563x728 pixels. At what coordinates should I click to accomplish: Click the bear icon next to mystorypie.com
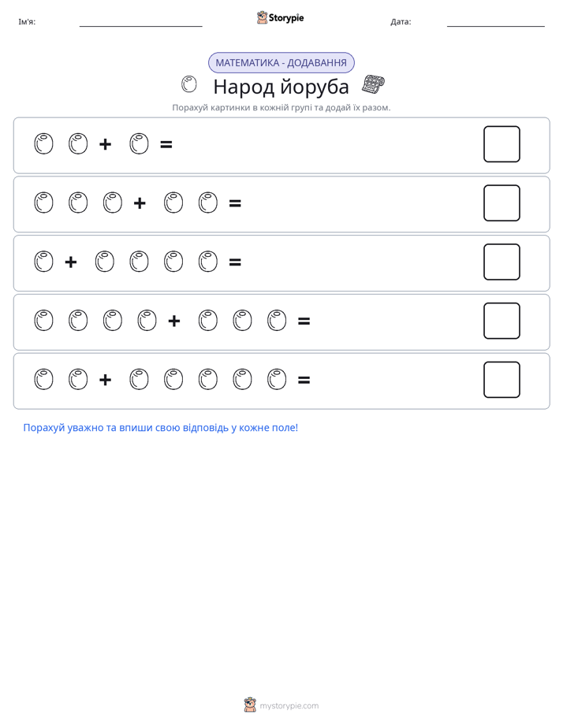point(250,705)
